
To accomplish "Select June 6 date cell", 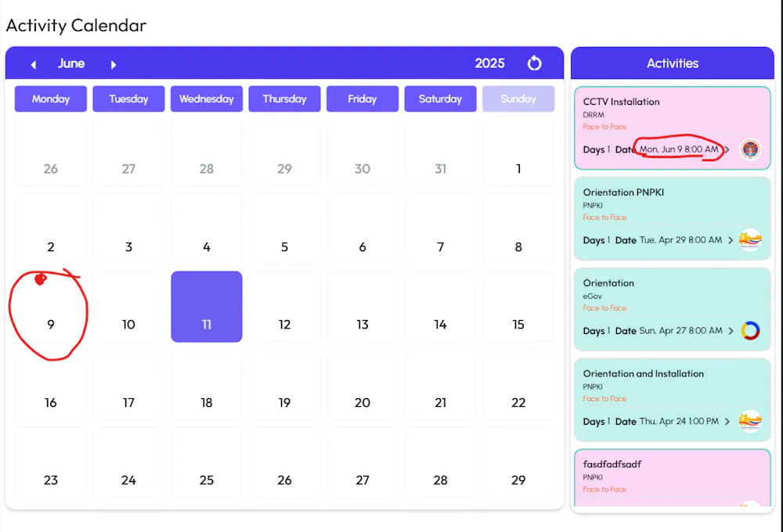I will tap(362, 229).
